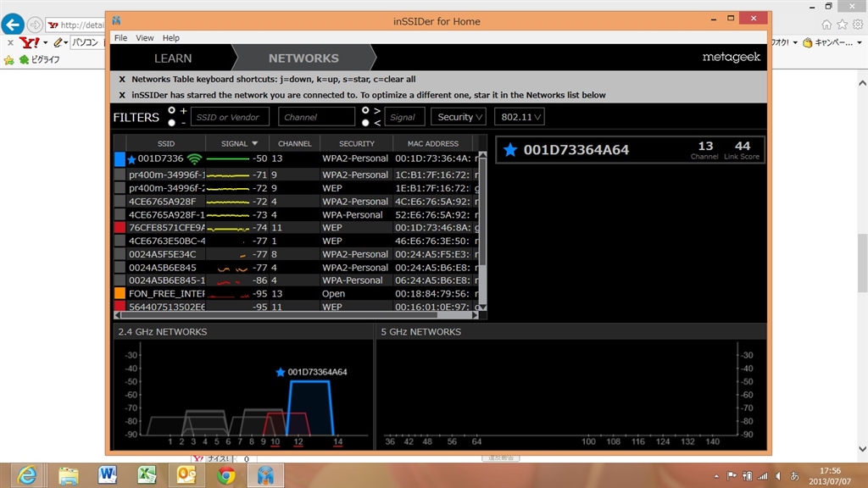
Task: Sort by the CHANNEL column header
Action: 294,143
